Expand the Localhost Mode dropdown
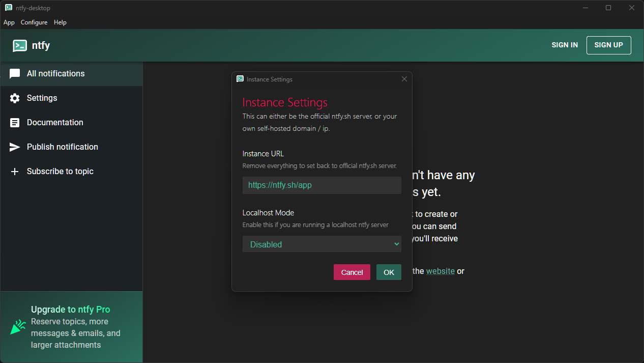 click(321, 244)
